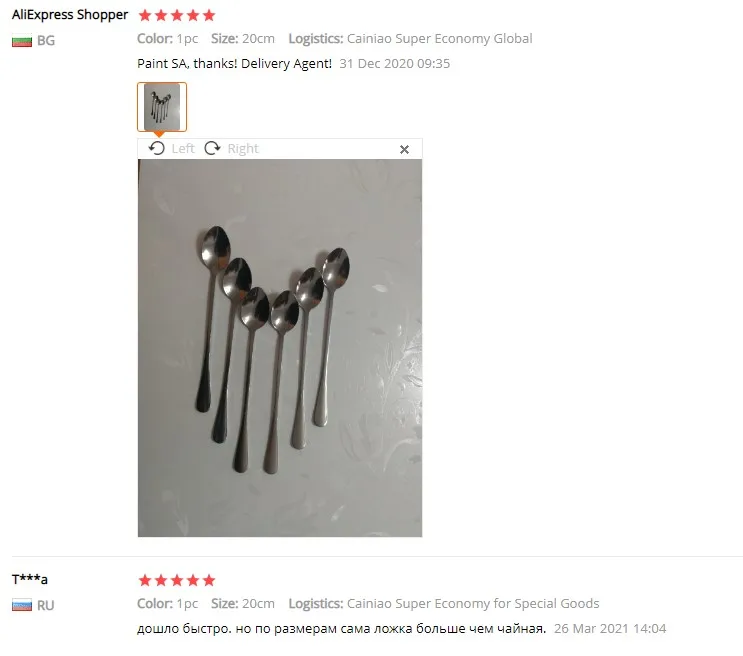Click the last star of T***a's rating
The width and height of the screenshot is (743, 656).
tap(209, 580)
